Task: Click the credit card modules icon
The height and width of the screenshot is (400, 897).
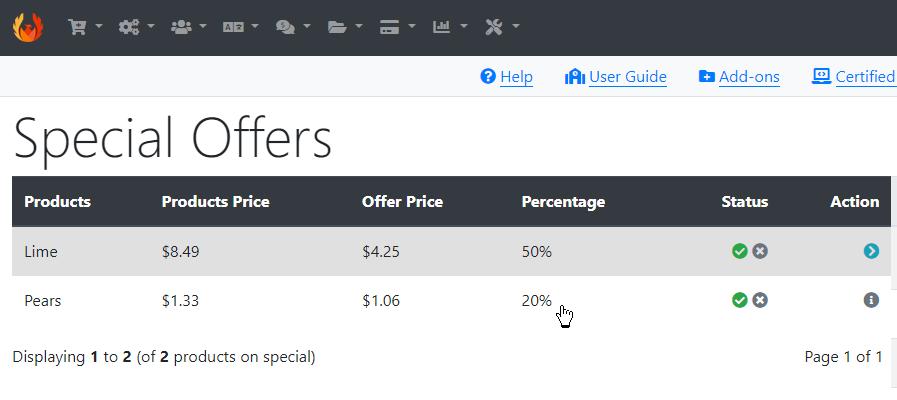Action: 397,27
